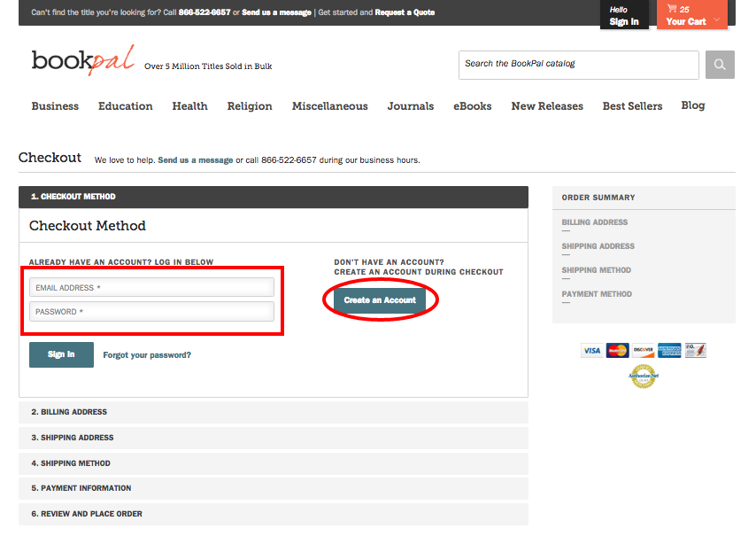756x544 pixels.
Task: Expand the Your Cart dropdown arrow
Action: 716,19
